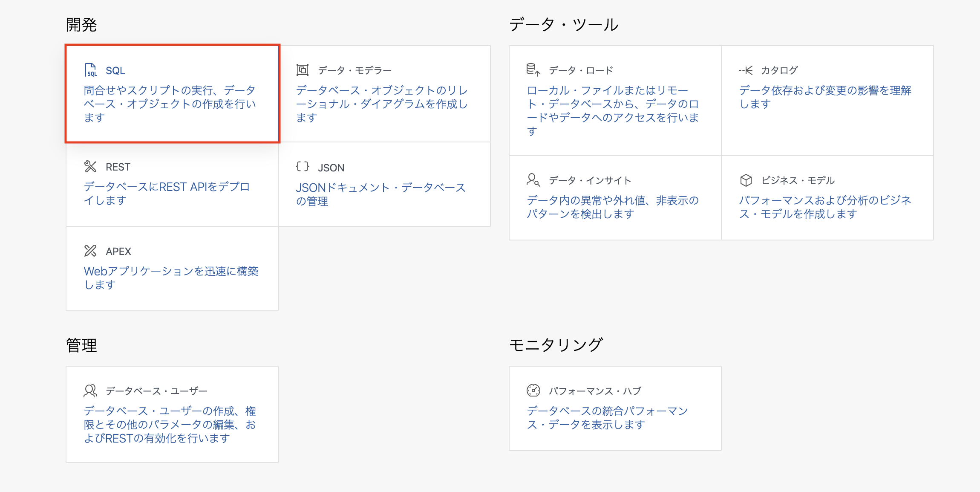Click the Business Model cube icon

746,180
